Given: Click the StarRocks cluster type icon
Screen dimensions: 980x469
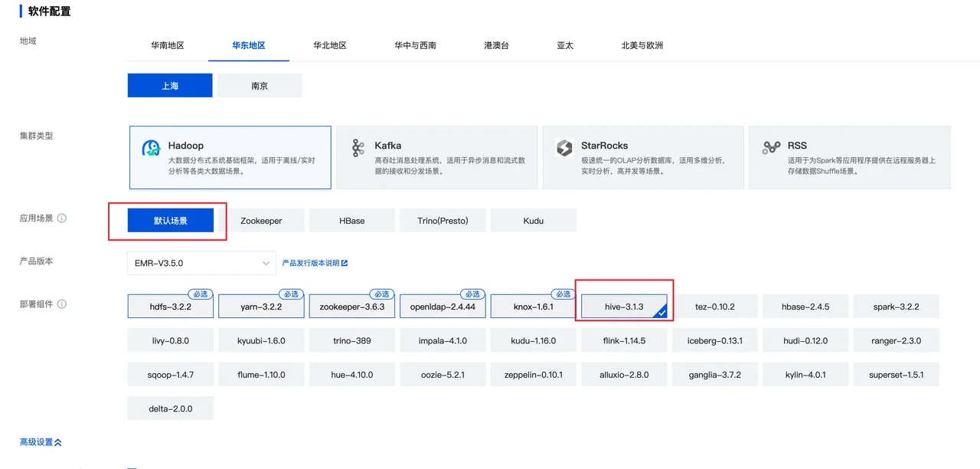Looking at the screenshot, I should (x=564, y=149).
